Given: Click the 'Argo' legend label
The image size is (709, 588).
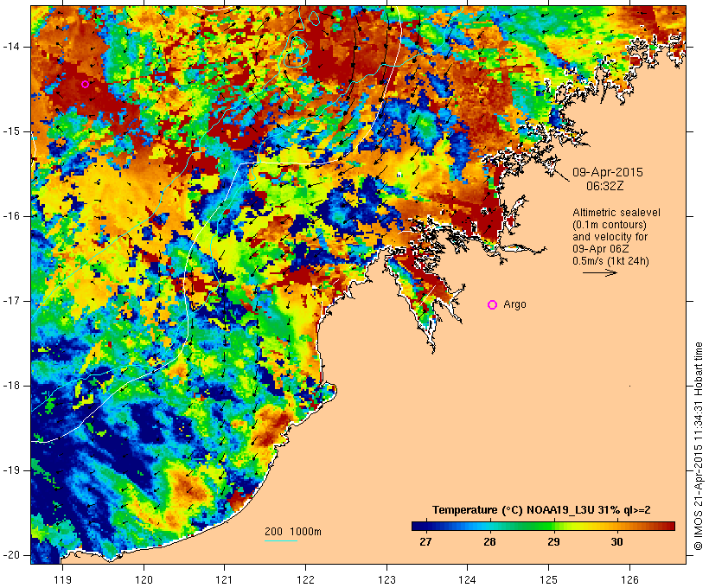Looking at the screenshot, I should tap(514, 304).
